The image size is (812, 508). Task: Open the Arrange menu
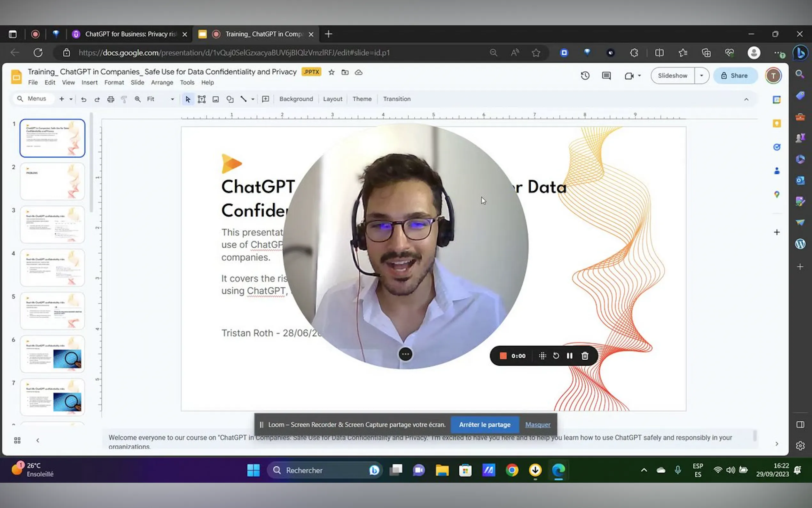pos(162,83)
